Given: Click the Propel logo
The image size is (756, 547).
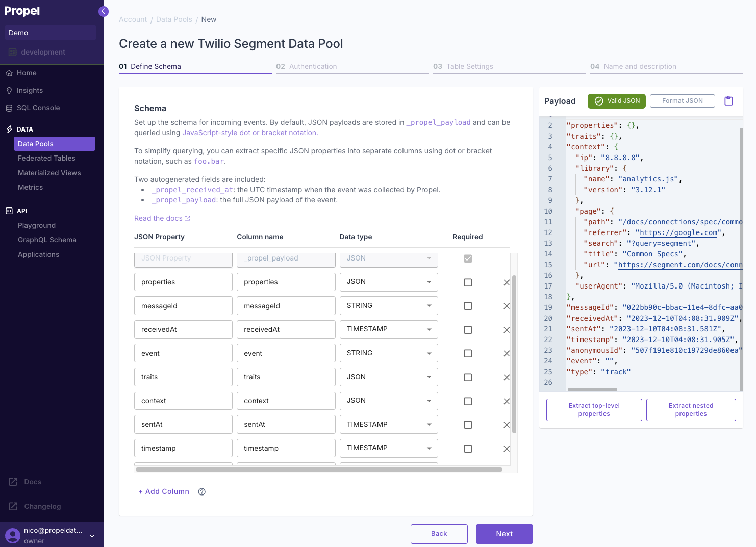Looking at the screenshot, I should [x=22, y=11].
